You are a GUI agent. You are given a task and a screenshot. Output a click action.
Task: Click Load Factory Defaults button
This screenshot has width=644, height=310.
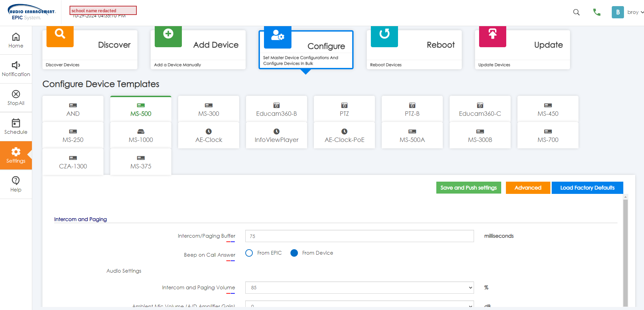click(x=587, y=188)
